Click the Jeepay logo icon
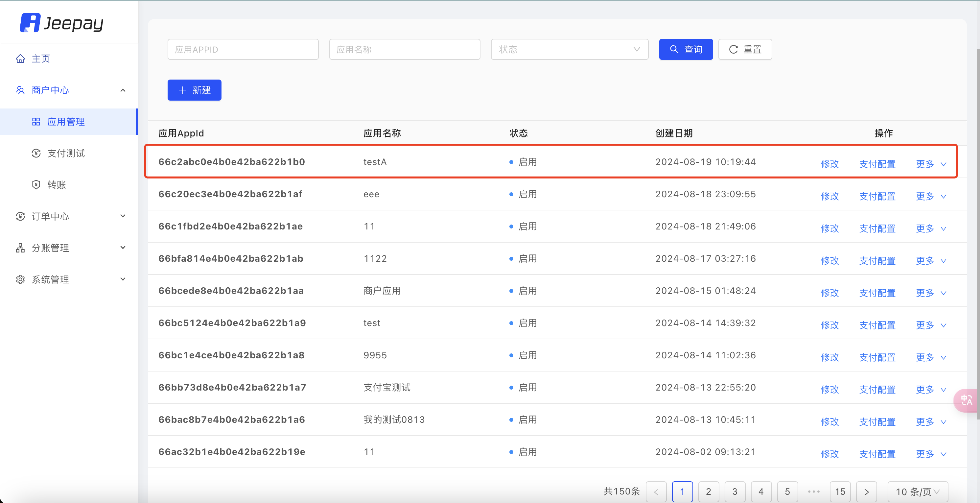This screenshot has width=980, height=503. 30,23
